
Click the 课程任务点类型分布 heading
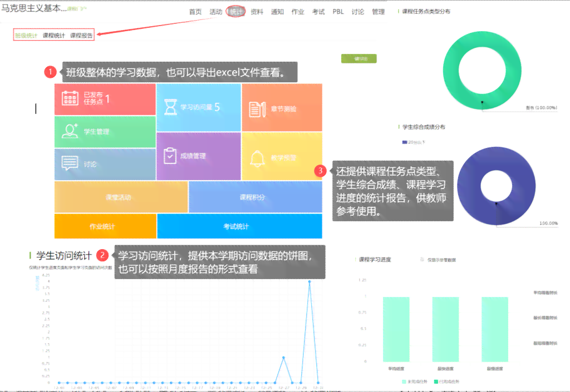pos(426,11)
